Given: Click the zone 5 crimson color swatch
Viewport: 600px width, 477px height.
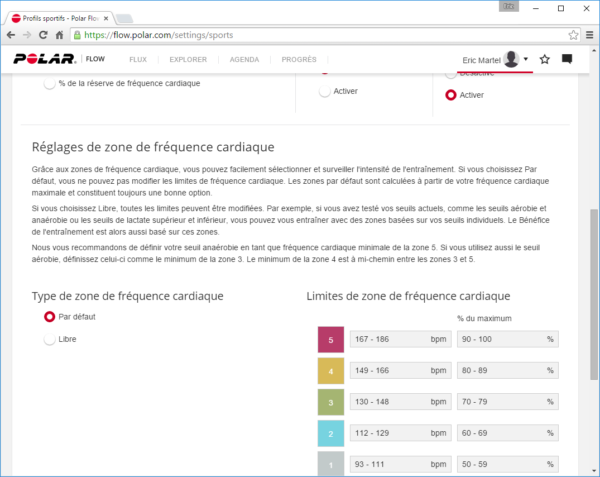Looking at the screenshot, I should click(330, 339).
